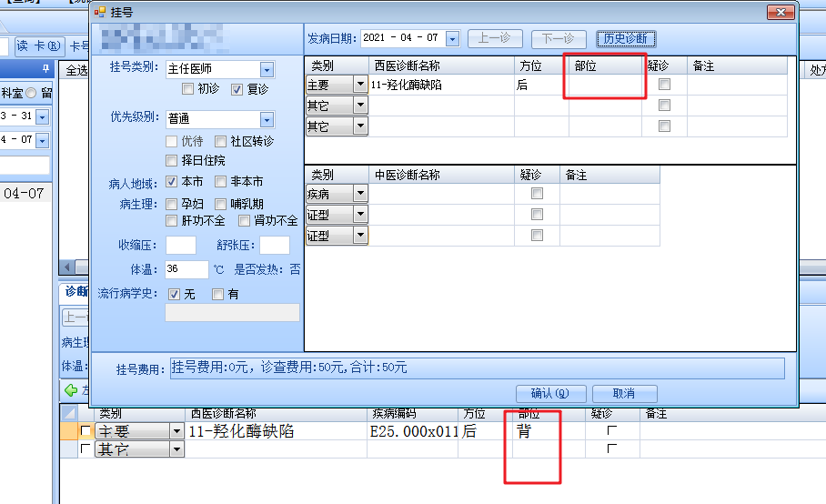826x504 pixels.
Task: Click the disabled 上一诊 button in dialog
Action: (x=495, y=38)
